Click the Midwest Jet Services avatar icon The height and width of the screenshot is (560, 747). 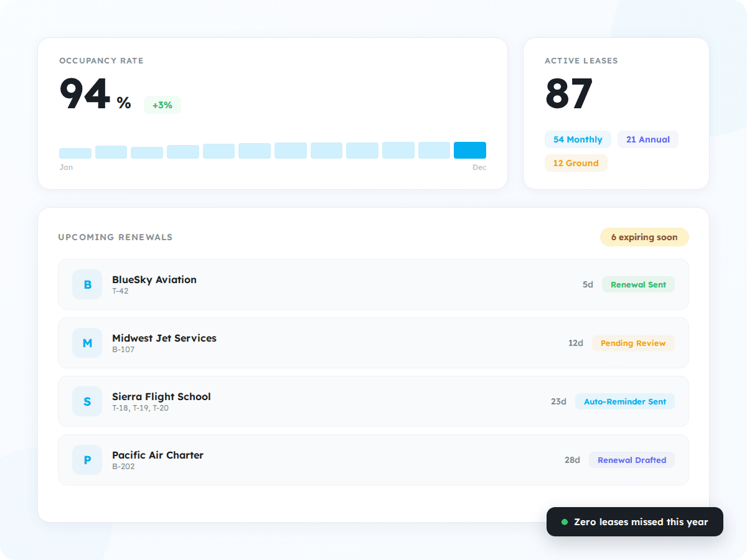pyautogui.click(x=87, y=343)
